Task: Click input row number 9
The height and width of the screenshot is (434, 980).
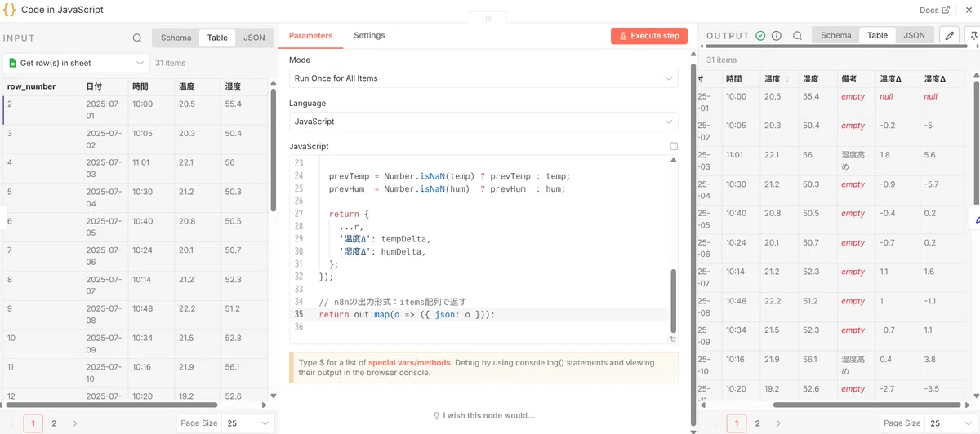Action: [41, 314]
